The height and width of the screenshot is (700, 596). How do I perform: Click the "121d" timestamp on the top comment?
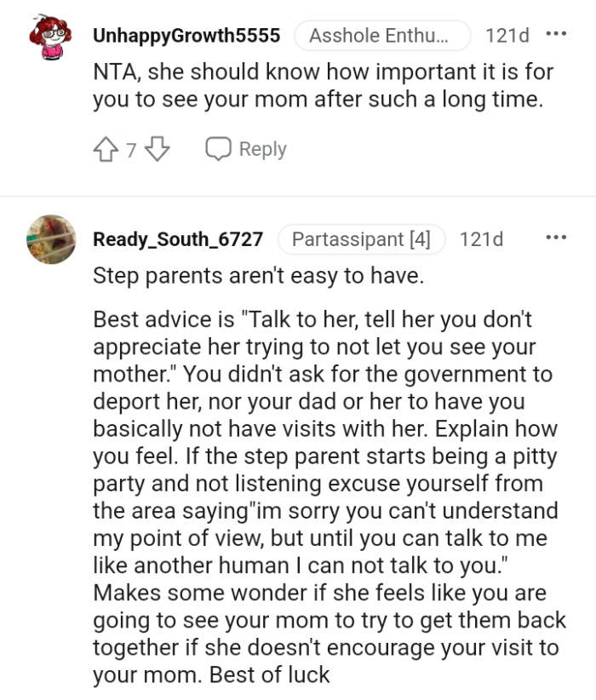click(x=509, y=35)
